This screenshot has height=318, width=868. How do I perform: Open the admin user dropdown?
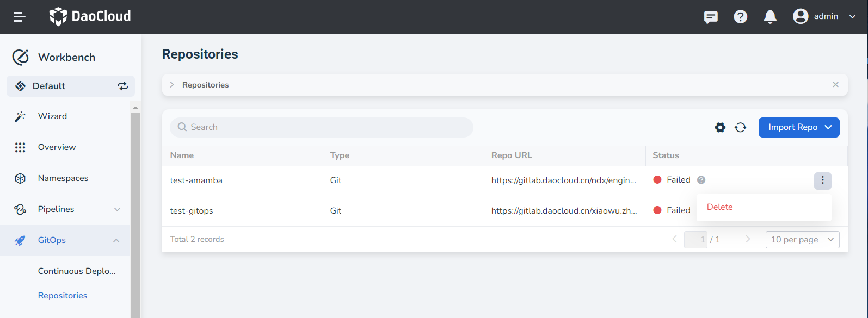[824, 16]
